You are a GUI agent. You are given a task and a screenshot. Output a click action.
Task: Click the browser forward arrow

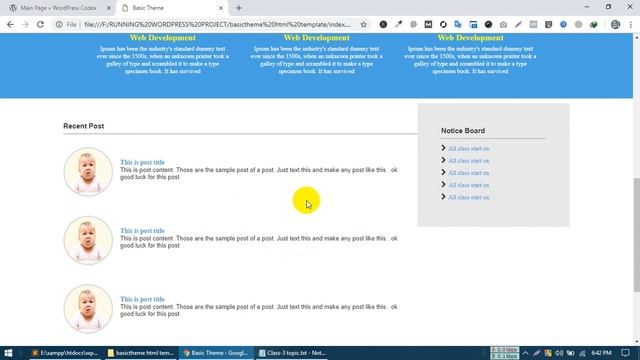pyautogui.click(x=25, y=24)
